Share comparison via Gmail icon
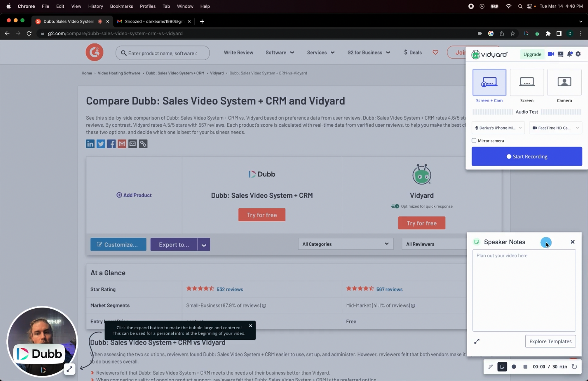 (122, 144)
